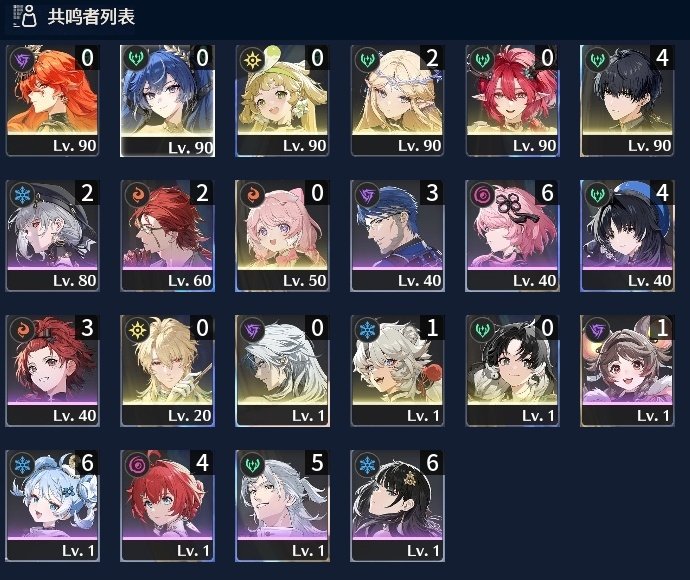Open the red ponytail Lv. 40 resonator with sequence 3

pos(52,371)
